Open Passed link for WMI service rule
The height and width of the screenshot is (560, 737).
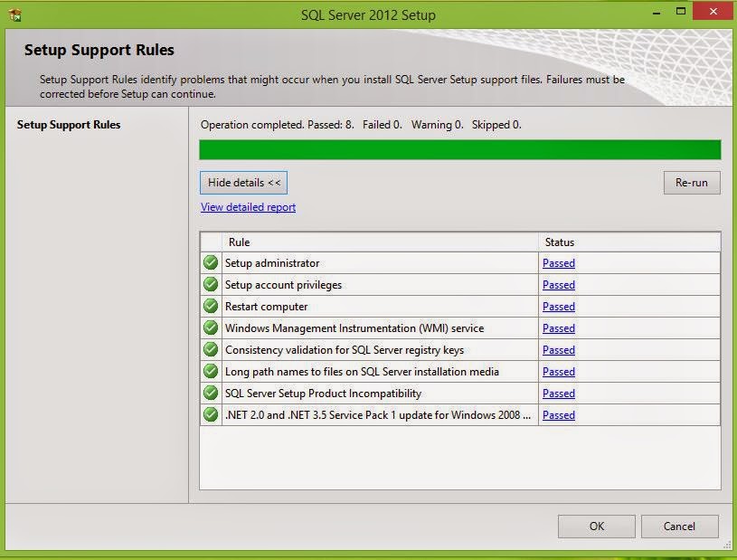pyautogui.click(x=558, y=328)
